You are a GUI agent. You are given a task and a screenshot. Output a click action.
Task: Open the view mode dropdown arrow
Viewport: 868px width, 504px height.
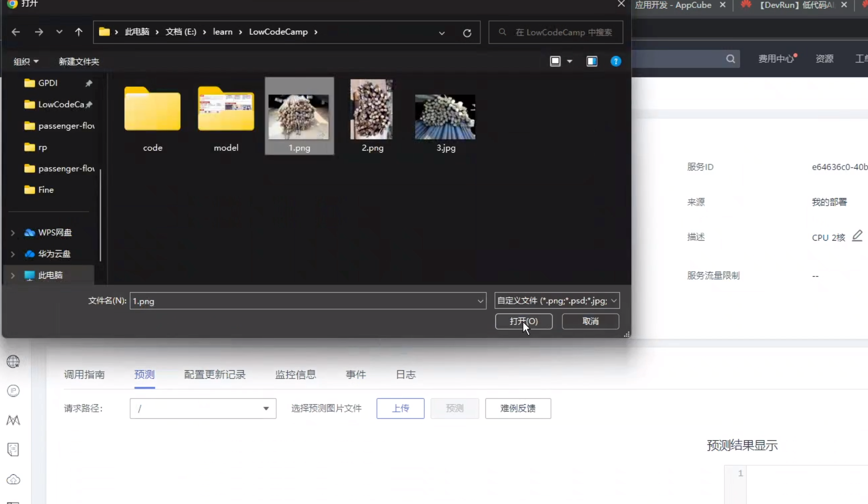[569, 61]
